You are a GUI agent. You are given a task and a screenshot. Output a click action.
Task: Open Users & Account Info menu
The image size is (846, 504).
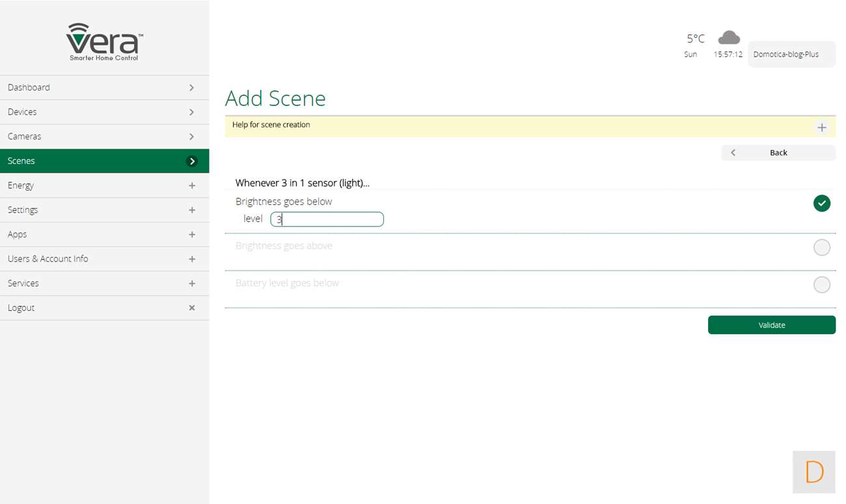(104, 259)
